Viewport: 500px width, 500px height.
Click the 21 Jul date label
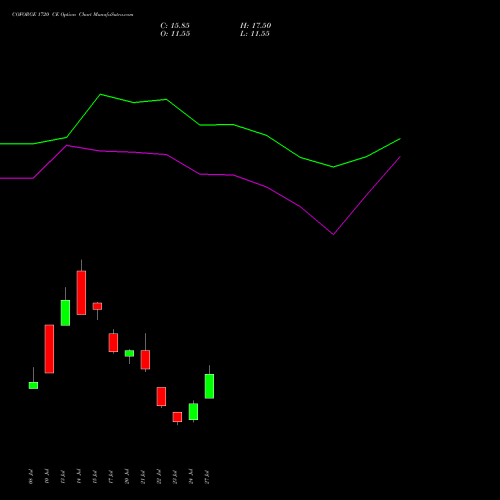(143, 477)
